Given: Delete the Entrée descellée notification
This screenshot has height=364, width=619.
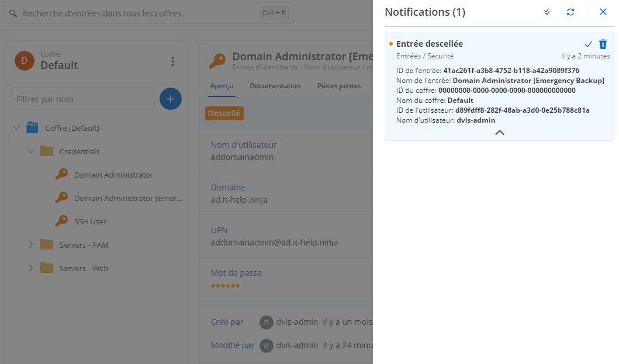Looking at the screenshot, I should [603, 44].
